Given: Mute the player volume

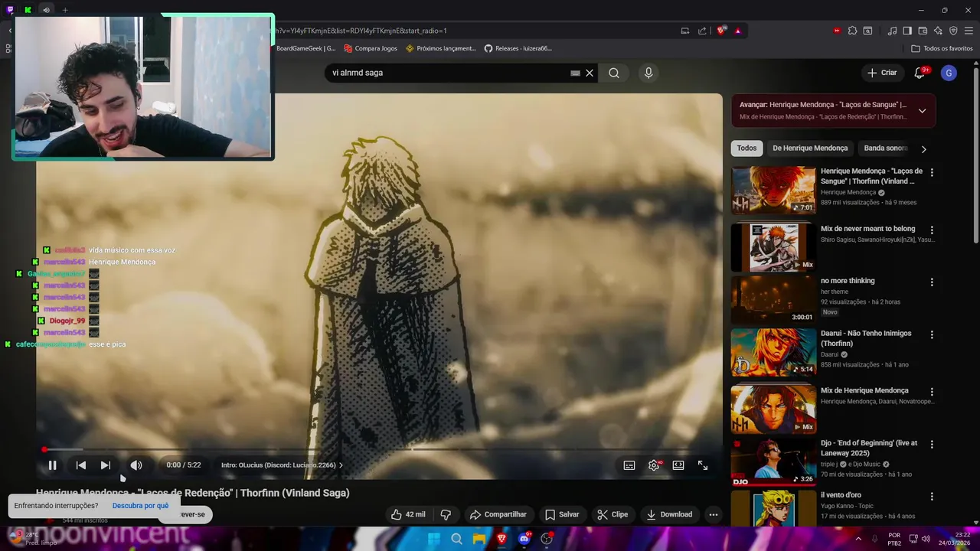Looking at the screenshot, I should tap(136, 465).
